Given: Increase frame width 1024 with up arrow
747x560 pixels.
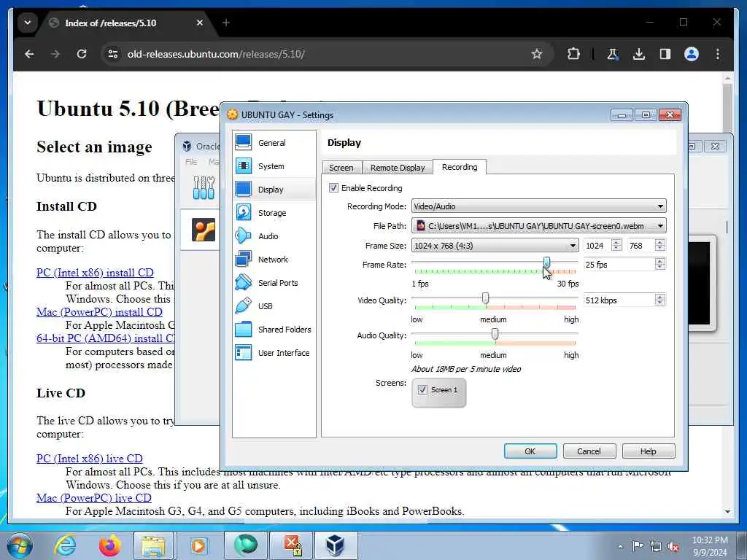Looking at the screenshot, I should (616, 242).
